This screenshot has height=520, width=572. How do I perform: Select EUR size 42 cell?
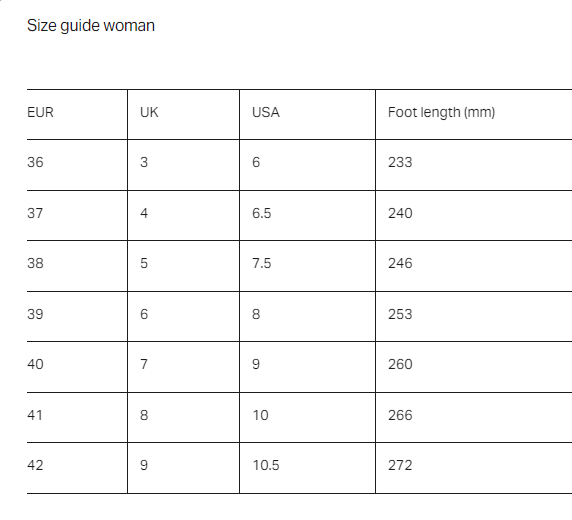(77, 468)
